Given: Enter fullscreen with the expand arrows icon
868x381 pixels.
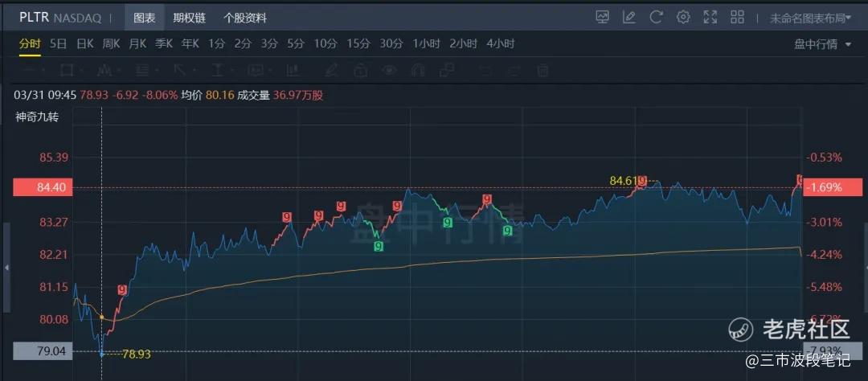Looking at the screenshot, I should (710, 17).
